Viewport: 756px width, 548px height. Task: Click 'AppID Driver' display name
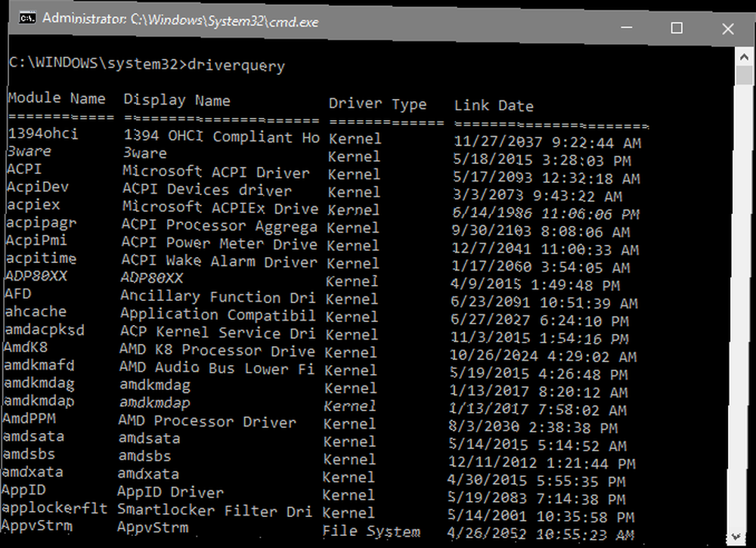(x=171, y=492)
